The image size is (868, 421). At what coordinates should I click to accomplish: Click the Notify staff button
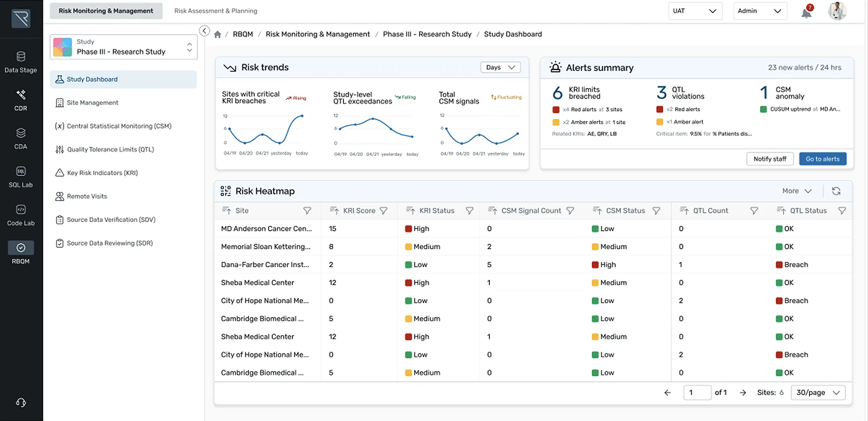[x=770, y=159]
